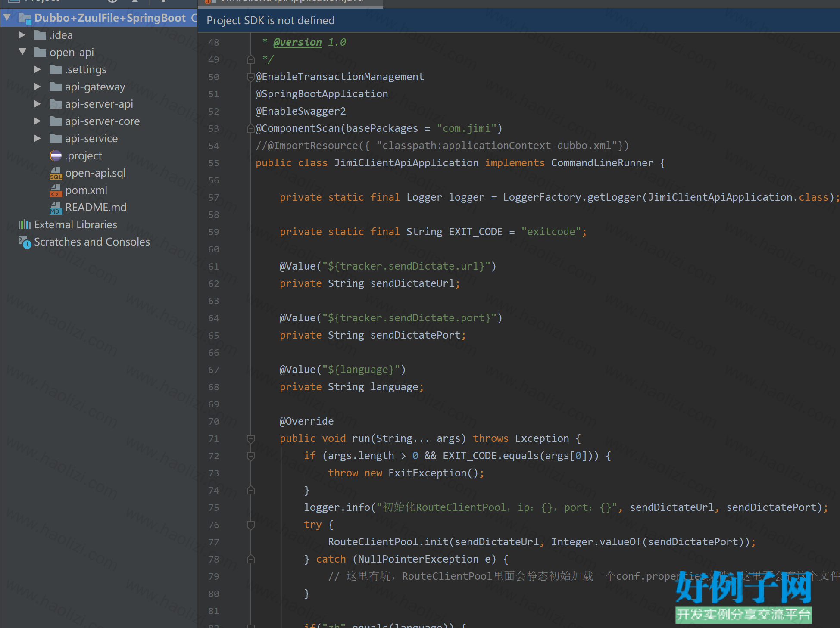Click the open-api.sql SQL file icon
This screenshot has width=840, height=628.
pyautogui.click(x=56, y=173)
